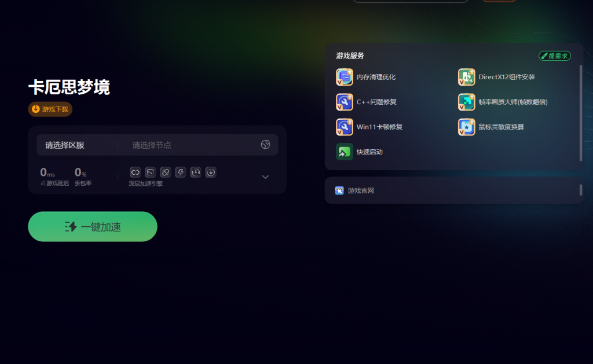Launch the DirectX12组件安装 tool
Image resolution: width=593 pixels, height=364 pixels.
click(467, 77)
